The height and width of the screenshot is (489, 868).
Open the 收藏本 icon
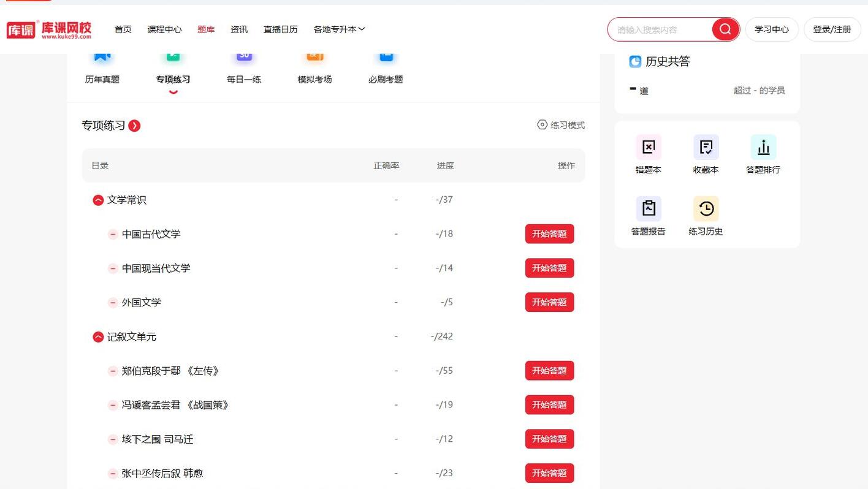(x=706, y=147)
